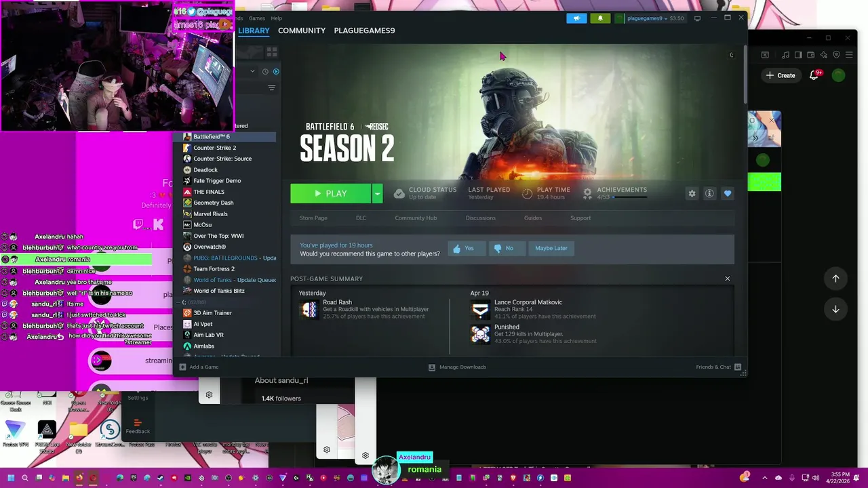868x488 pixels.
Task: Open Manage Downloads
Action: pyautogui.click(x=457, y=367)
